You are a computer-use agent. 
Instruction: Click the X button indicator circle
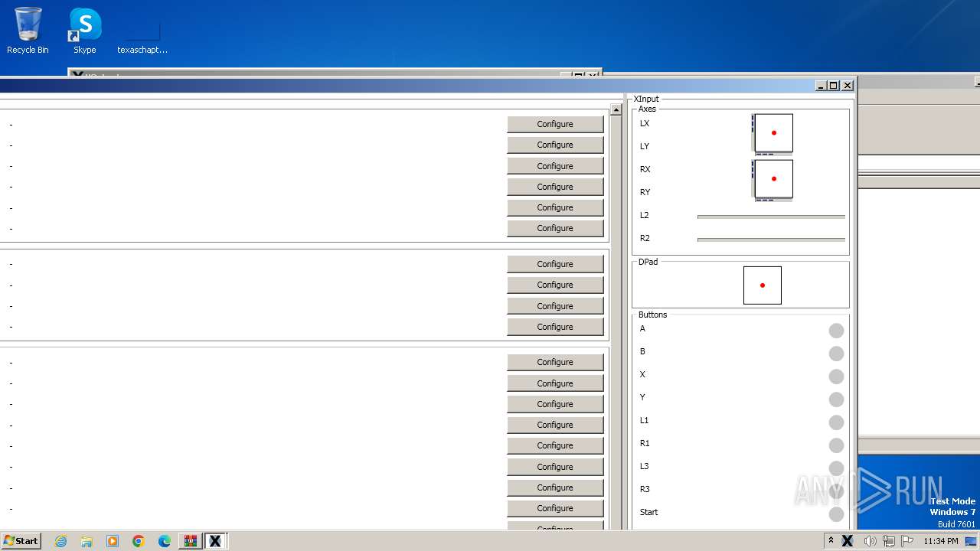click(836, 377)
